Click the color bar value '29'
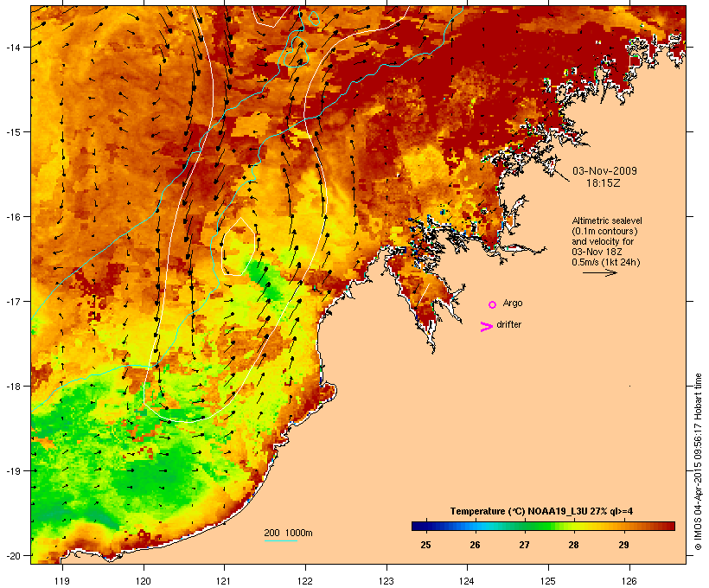Image resolution: width=709 pixels, height=588 pixels. click(623, 545)
